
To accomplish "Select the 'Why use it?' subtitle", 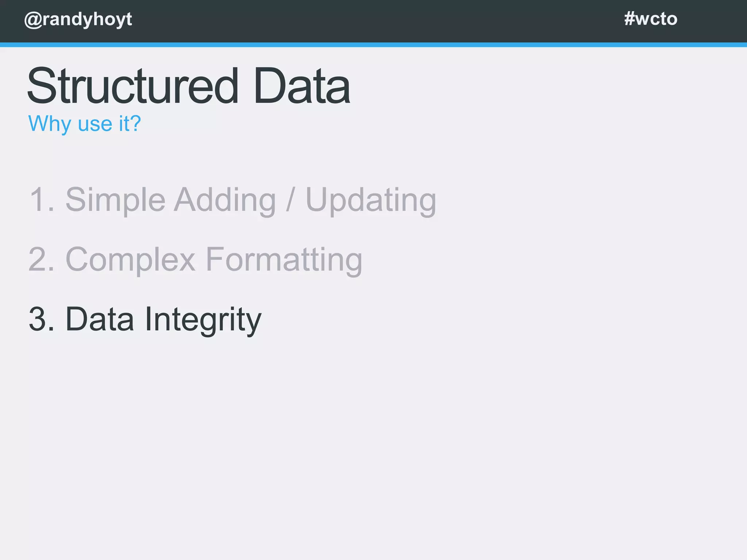I will [x=84, y=124].
